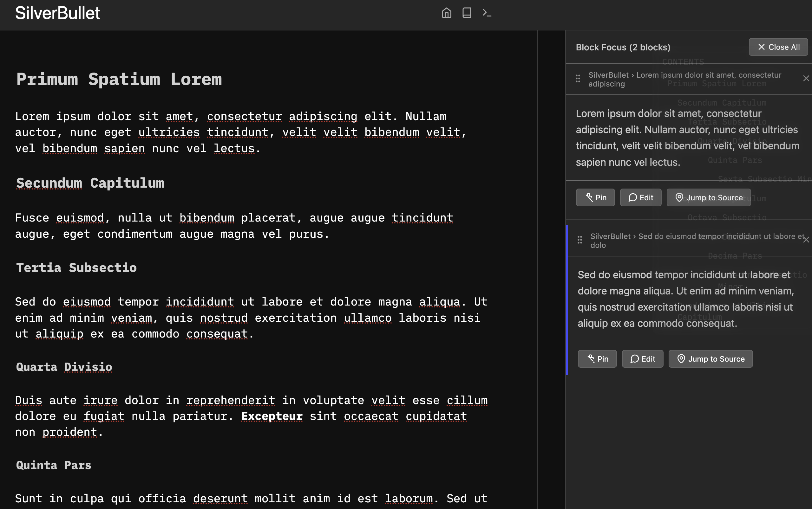Image resolution: width=812 pixels, height=509 pixels.
Task: Place cursor in Tertia Subsectio heading
Action: point(76,268)
